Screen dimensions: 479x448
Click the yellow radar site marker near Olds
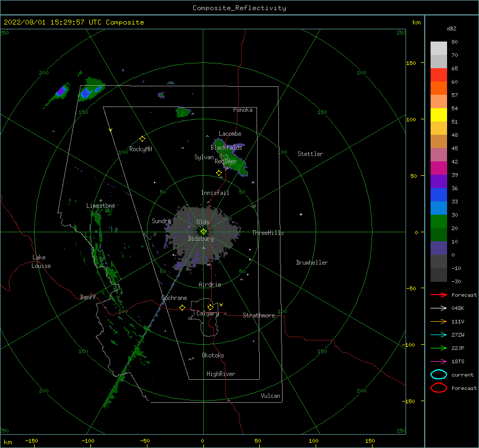coord(203,232)
